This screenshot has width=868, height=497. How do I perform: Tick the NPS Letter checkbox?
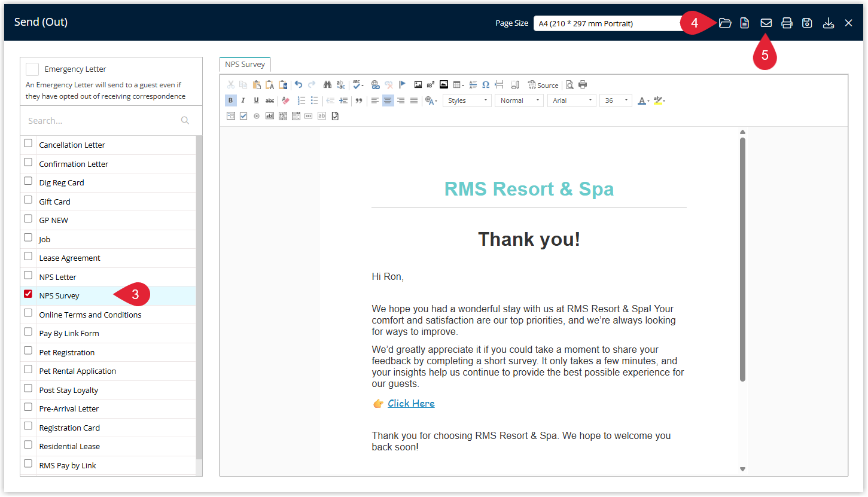[x=28, y=275]
